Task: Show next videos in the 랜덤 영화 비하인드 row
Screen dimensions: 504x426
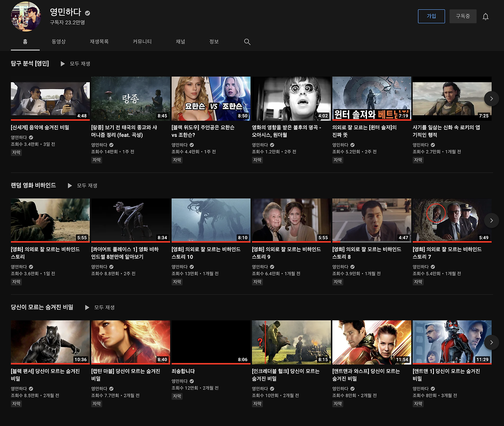Action: pyautogui.click(x=491, y=221)
